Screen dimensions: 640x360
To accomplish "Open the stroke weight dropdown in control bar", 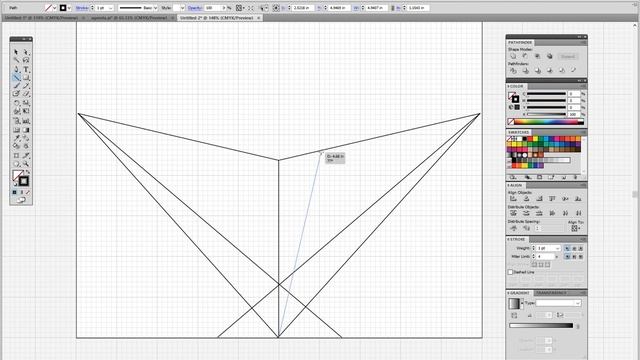I will pos(111,8).
